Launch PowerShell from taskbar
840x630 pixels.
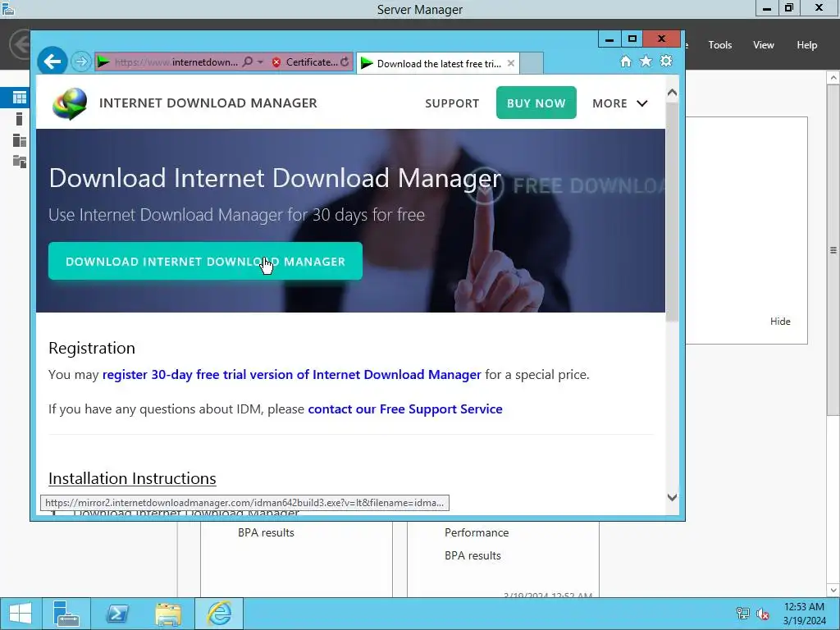116,614
